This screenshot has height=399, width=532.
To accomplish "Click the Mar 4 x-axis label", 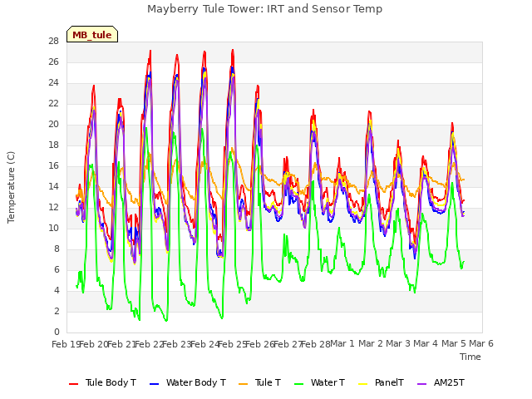I will [426, 343].
